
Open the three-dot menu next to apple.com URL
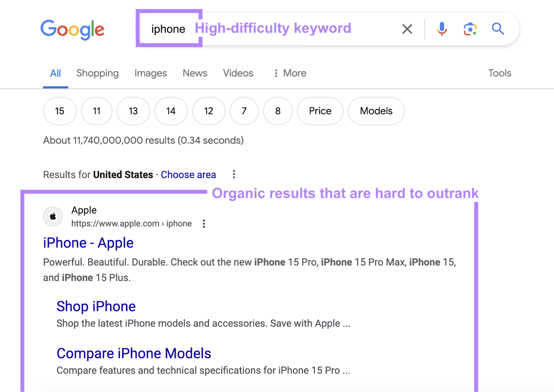[x=204, y=224]
